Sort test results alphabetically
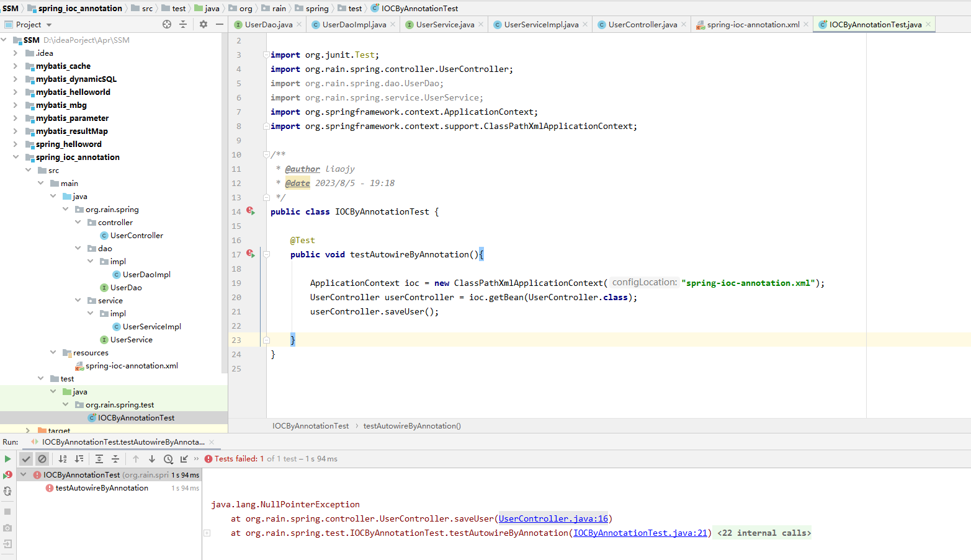971x560 pixels. click(x=63, y=459)
